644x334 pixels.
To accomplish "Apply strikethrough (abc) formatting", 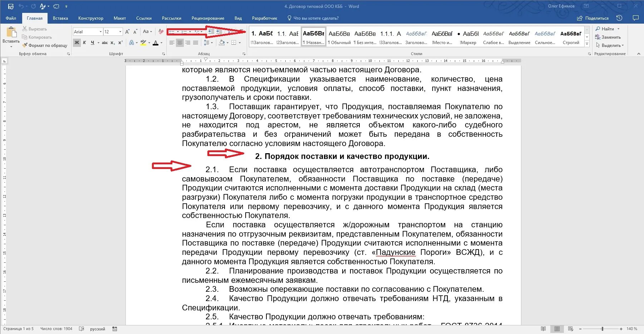I will click(105, 43).
